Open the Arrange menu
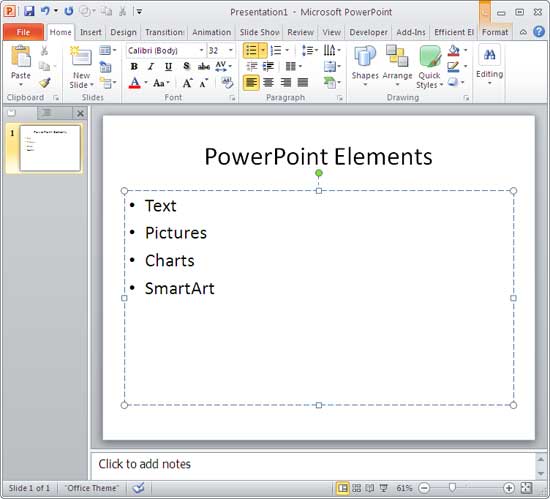The width and height of the screenshot is (550, 499). click(397, 66)
